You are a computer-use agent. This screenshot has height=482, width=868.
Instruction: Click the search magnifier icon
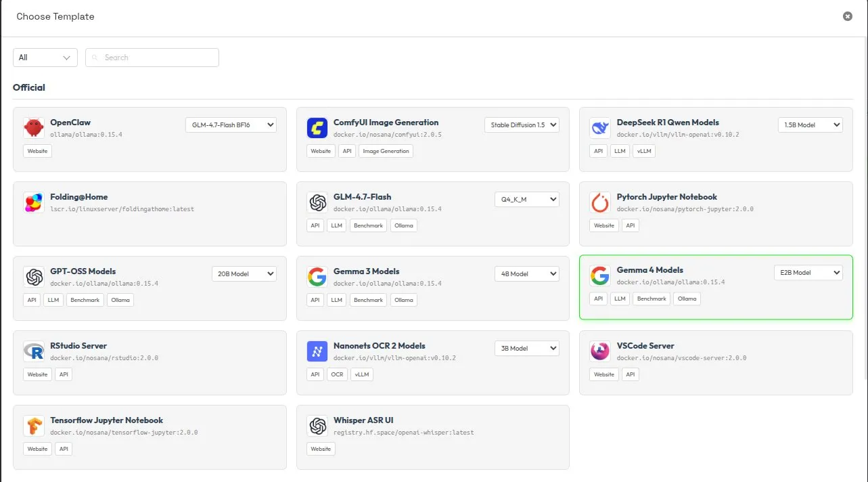(x=95, y=58)
